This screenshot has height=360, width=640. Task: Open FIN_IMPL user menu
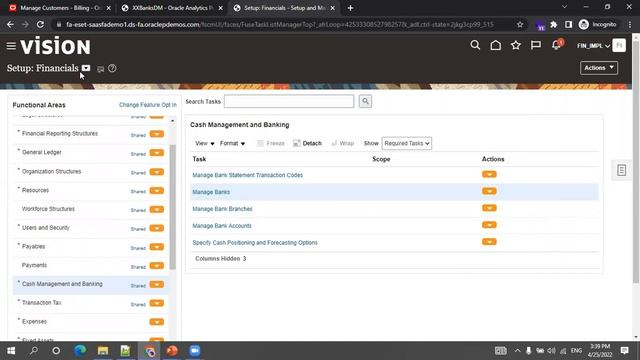[593, 46]
